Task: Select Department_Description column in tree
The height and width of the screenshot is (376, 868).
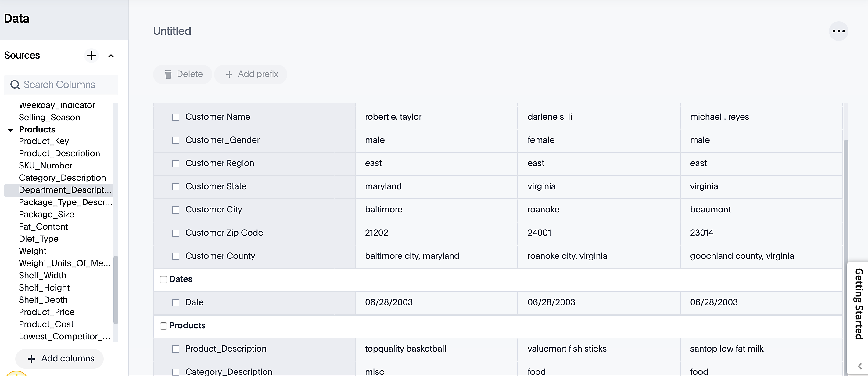Action: (x=65, y=190)
